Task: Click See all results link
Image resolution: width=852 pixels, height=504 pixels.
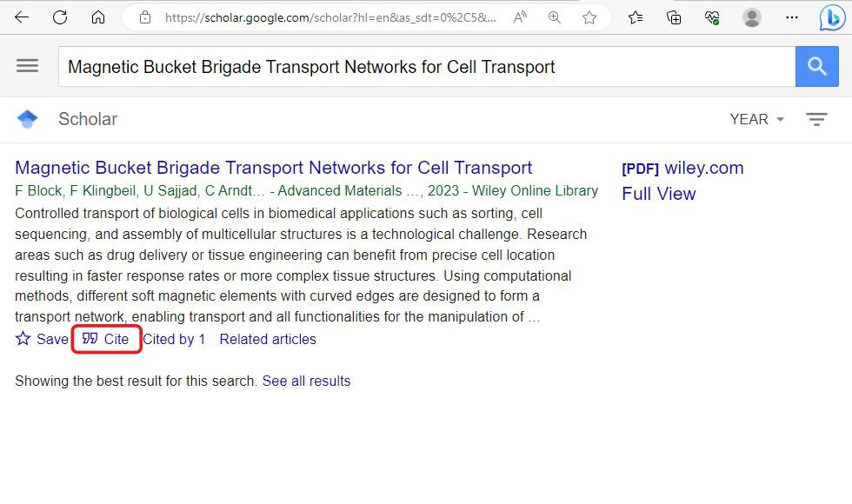Action: [306, 381]
